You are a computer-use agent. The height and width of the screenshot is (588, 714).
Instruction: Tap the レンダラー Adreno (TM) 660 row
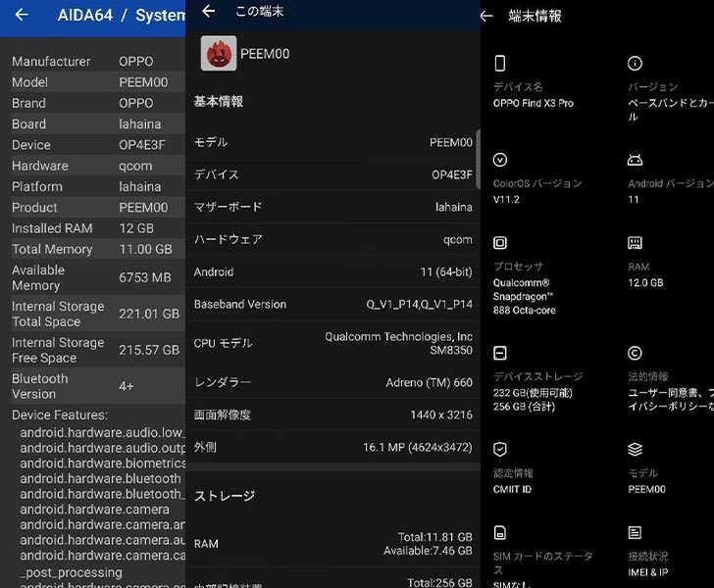(332, 382)
